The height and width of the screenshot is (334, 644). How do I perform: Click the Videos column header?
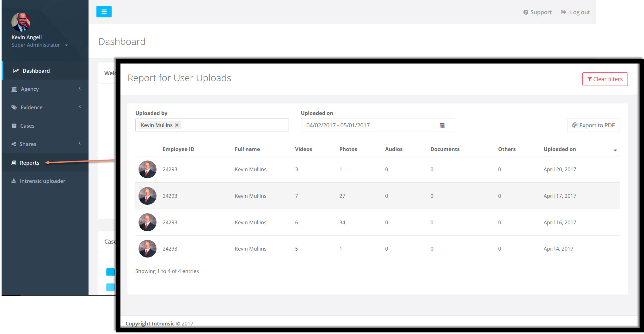[x=303, y=149]
